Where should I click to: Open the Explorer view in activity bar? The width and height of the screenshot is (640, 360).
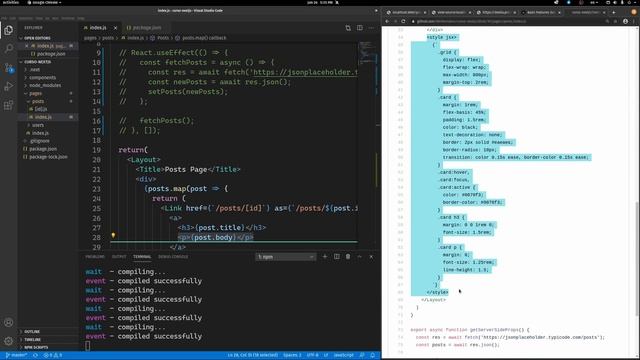coord(9,30)
